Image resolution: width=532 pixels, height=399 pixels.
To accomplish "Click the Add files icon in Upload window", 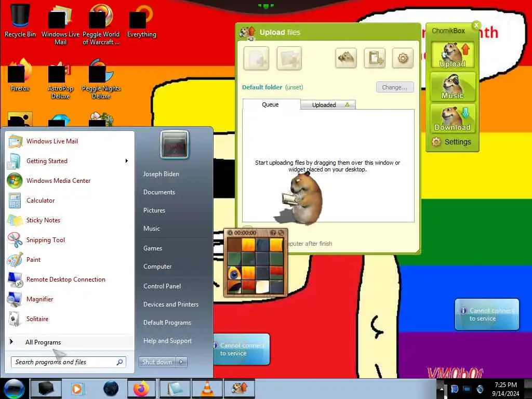I will (256, 58).
